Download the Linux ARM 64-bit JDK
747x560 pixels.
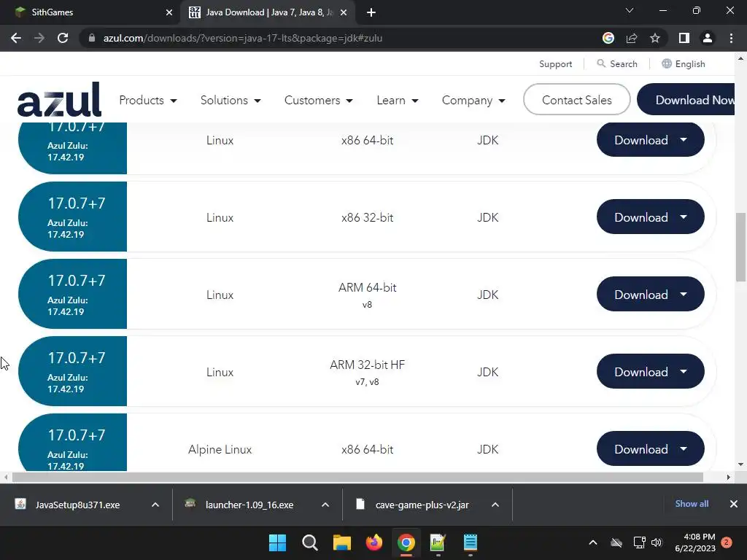(650, 294)
